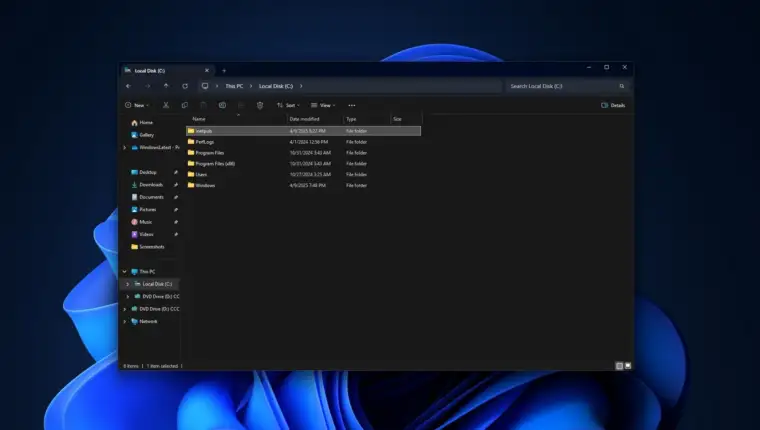Click the Rename icon in toolbar
This screenshot has width=760, height=430.
[222, 105]
